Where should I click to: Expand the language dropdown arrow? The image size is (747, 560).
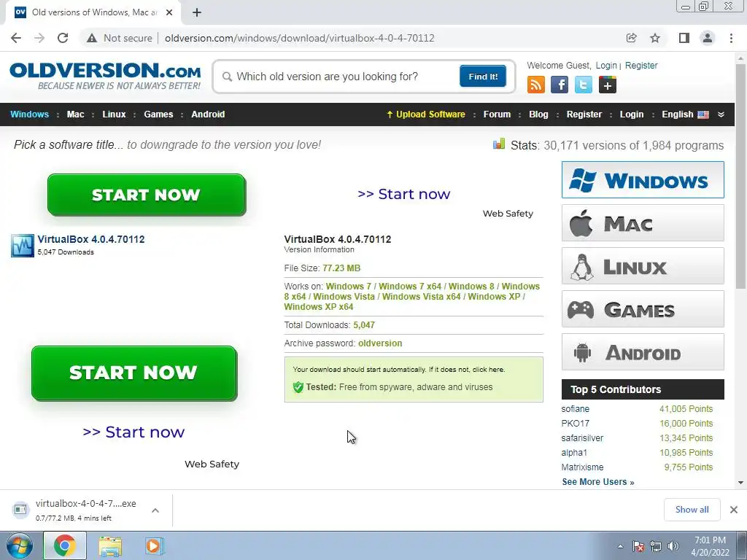(x=721, y=114)
